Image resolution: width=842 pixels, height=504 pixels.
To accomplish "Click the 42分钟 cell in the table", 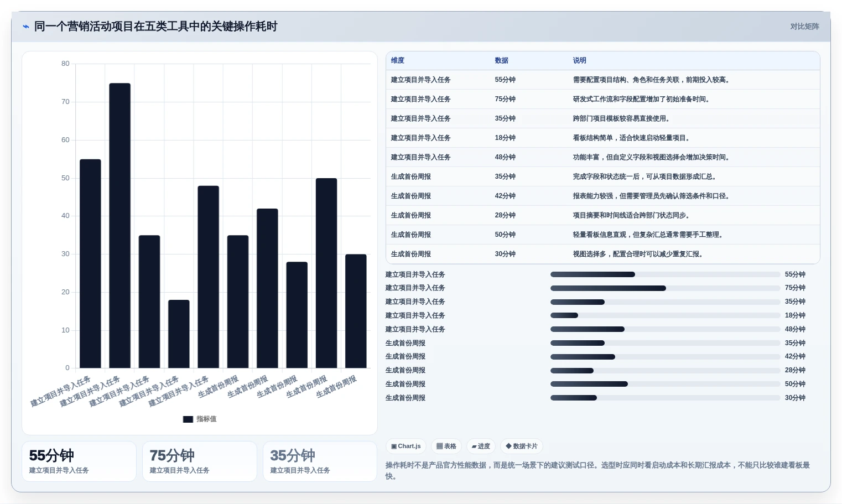I will [x=505, y=196].
